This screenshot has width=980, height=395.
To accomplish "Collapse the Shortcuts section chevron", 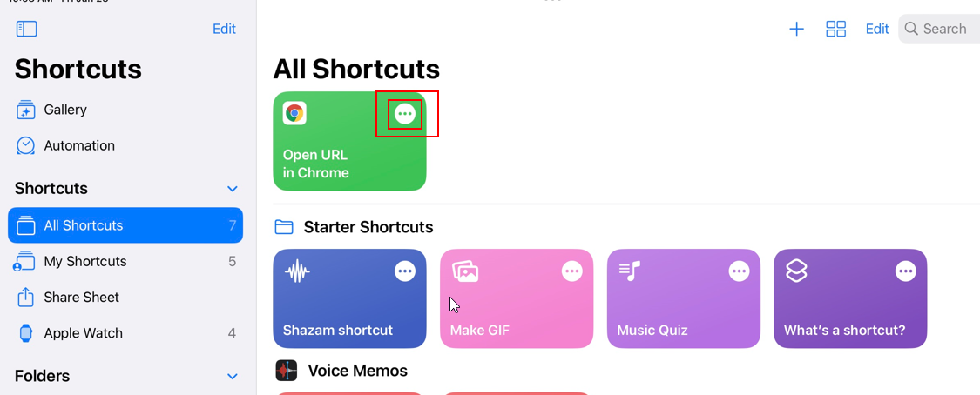I will (x=233, y=189).
